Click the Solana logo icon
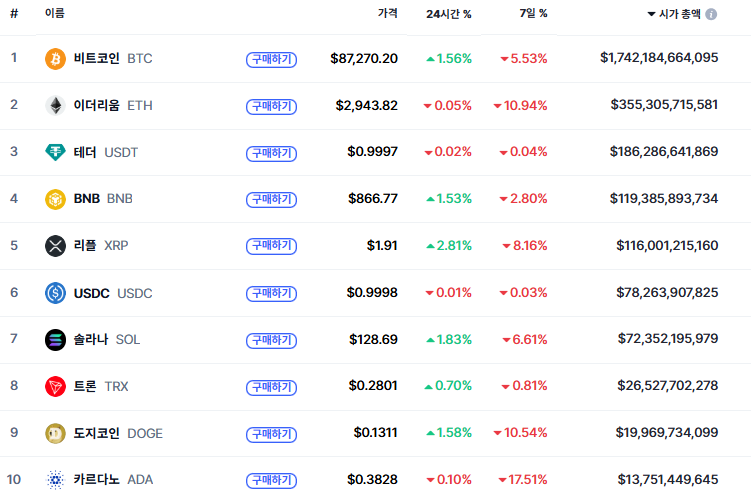 point(55,340)
